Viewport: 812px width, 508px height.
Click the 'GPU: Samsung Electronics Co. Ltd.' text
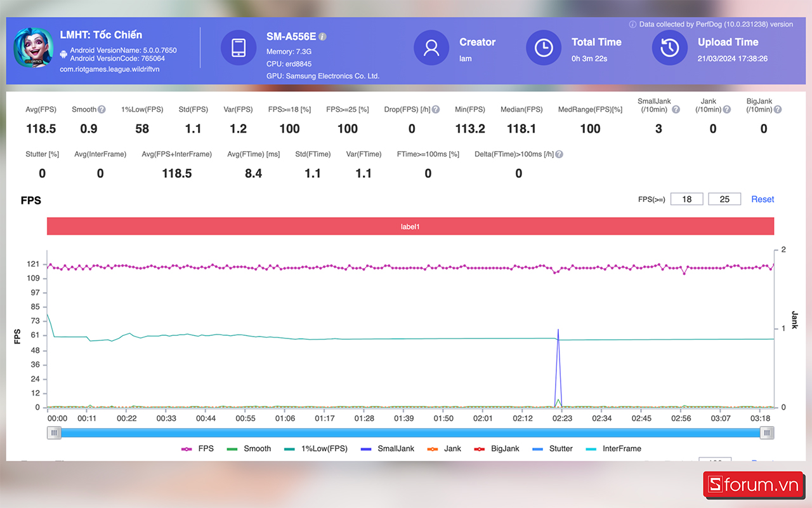(323, 76)
